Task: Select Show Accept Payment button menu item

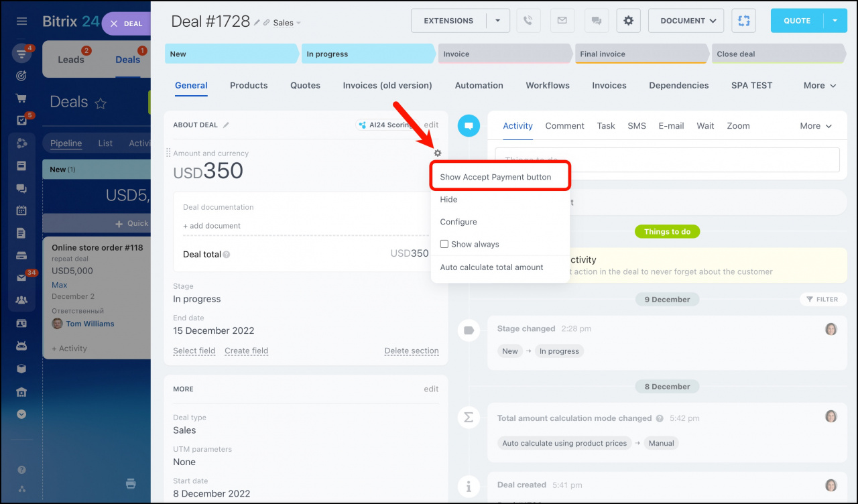Action: pos(500,177)
